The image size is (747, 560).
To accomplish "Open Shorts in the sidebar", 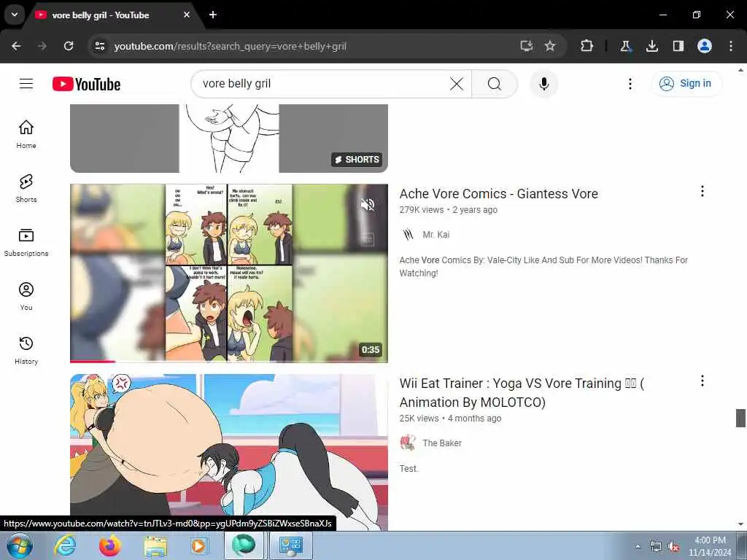I will pyautogui.click(x=26, y=189).
